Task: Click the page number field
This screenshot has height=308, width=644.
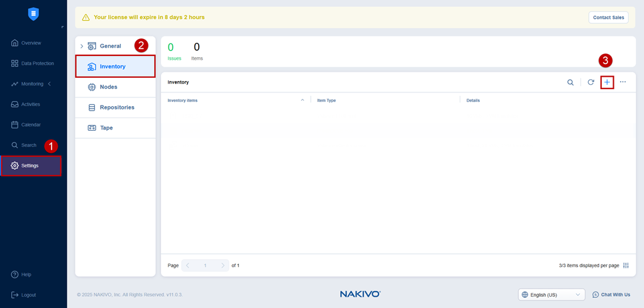Action: (206, 265)
